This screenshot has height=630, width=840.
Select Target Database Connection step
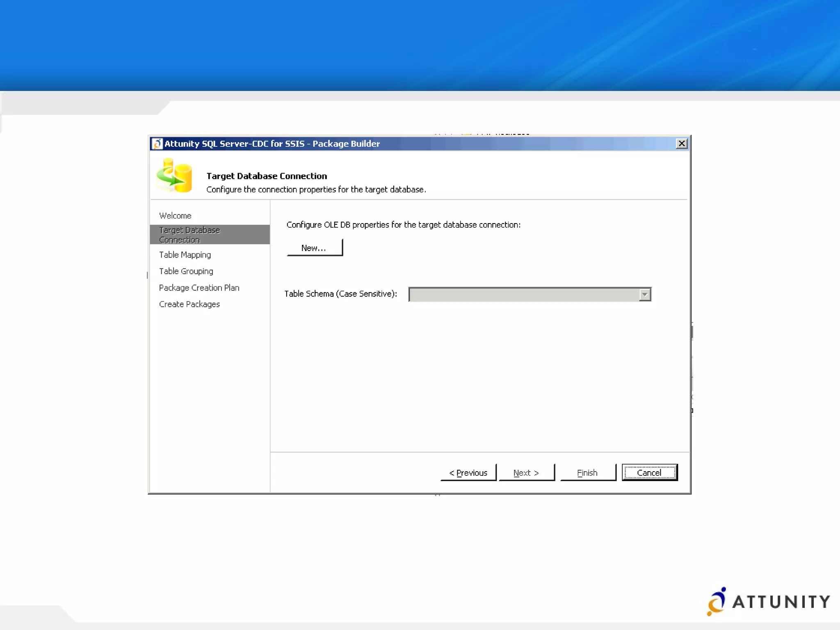coord(210,235)
